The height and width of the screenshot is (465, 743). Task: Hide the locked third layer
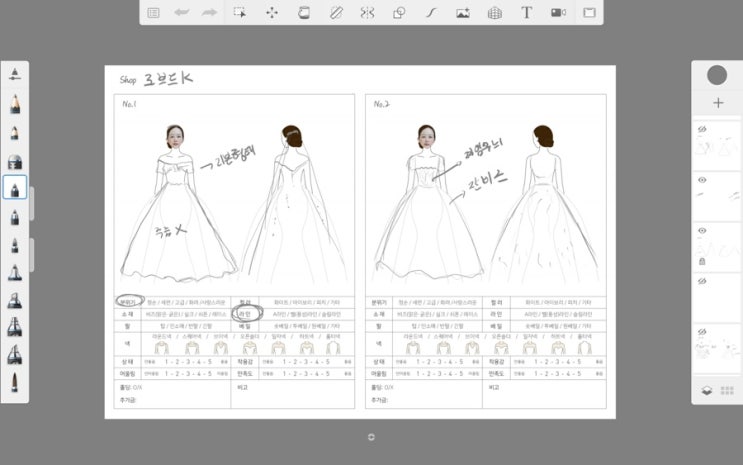coord(702,230)
